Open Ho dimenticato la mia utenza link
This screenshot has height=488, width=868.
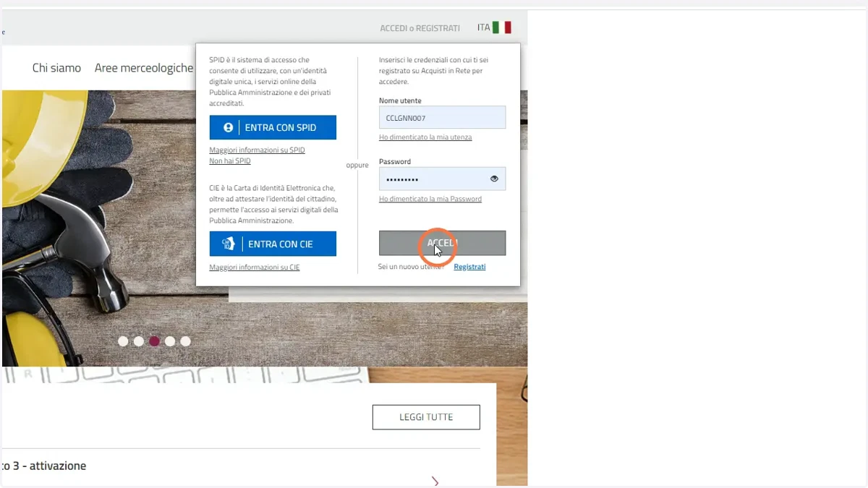[x=425, y=137]
